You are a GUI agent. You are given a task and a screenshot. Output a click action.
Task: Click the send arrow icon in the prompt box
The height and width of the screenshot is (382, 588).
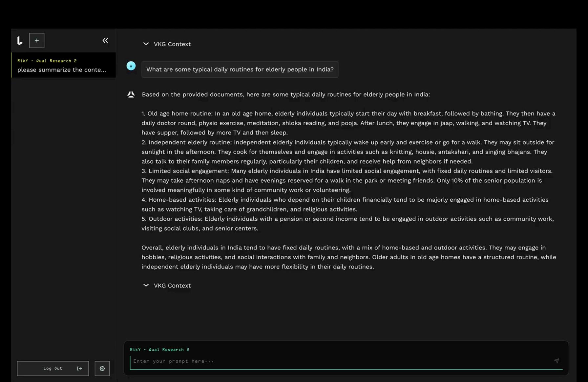(x=556, y=361)
